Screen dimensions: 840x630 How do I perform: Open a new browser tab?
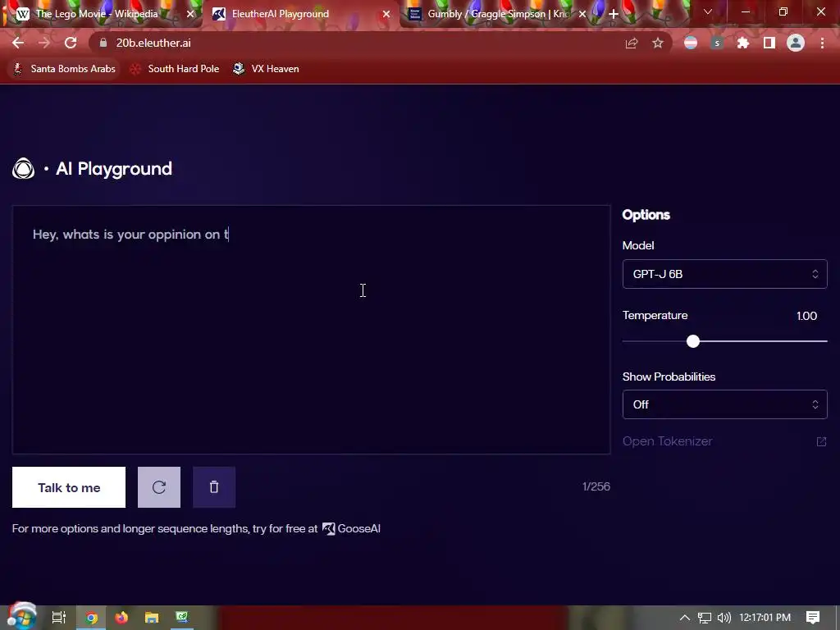tap(614, 14)
